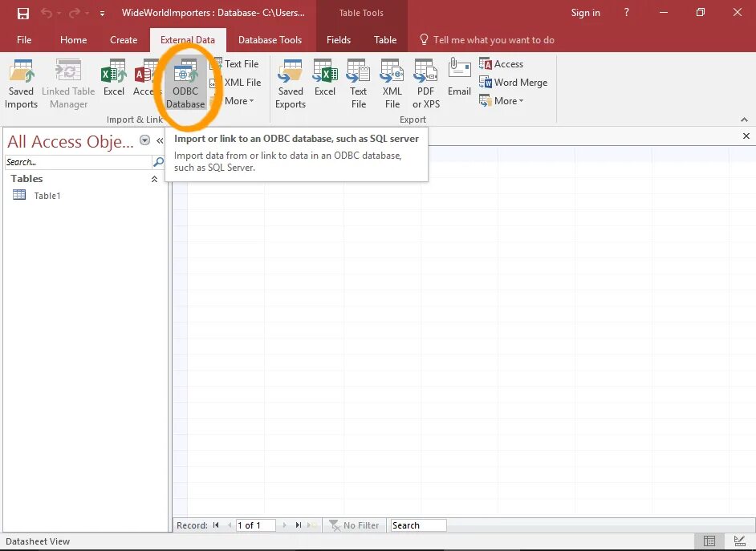
Task: Collapse the Tables group
Action: tap(154, 179)
